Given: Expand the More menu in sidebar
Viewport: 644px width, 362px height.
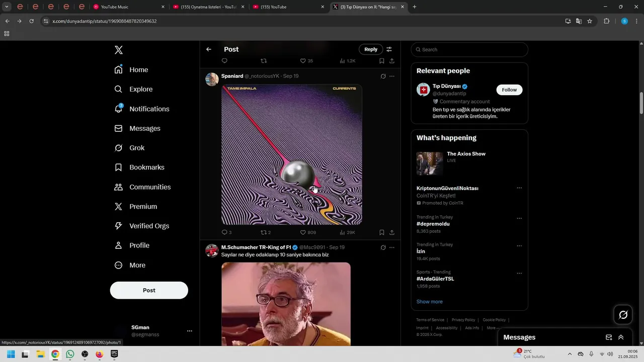Looking at the screenshot, I should 130,265.
